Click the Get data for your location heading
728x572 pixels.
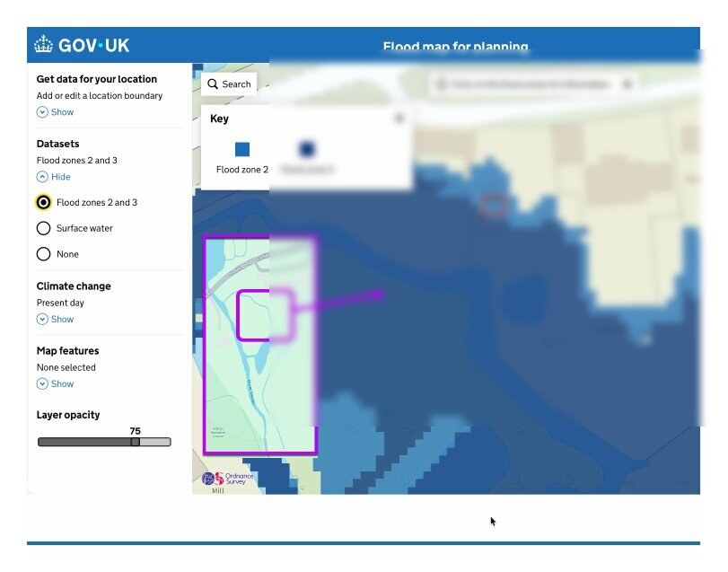(97, 79)
